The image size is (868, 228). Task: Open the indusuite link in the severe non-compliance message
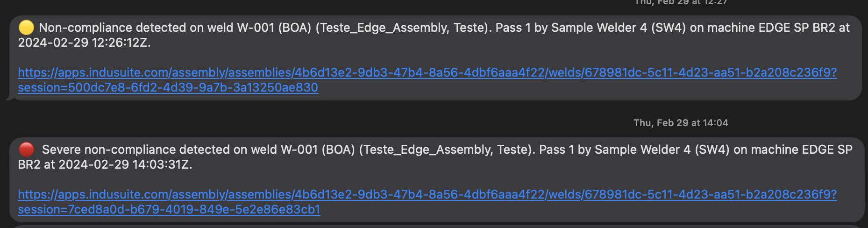(x=427, y=202)
